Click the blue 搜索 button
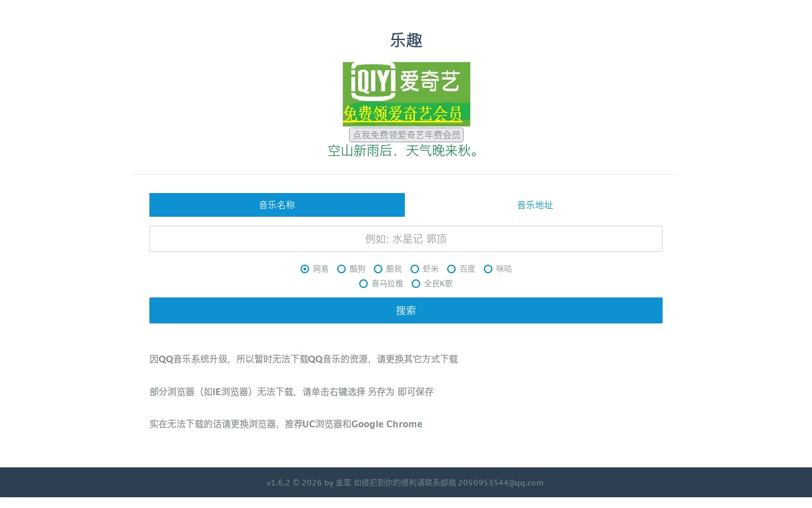Screen dimensions: 812x508 [406, 310]
